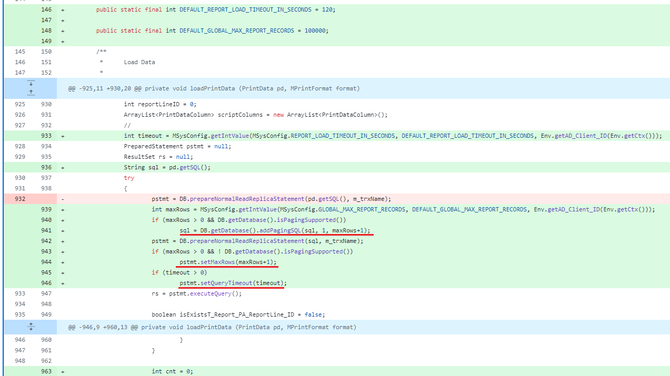Image resolution: width=670 pixels, height=376 pixels.
Task: Click 'boolean isExistsT_Report_PA_ReportLine_ID = false;' line
Action: click(238, 315)
